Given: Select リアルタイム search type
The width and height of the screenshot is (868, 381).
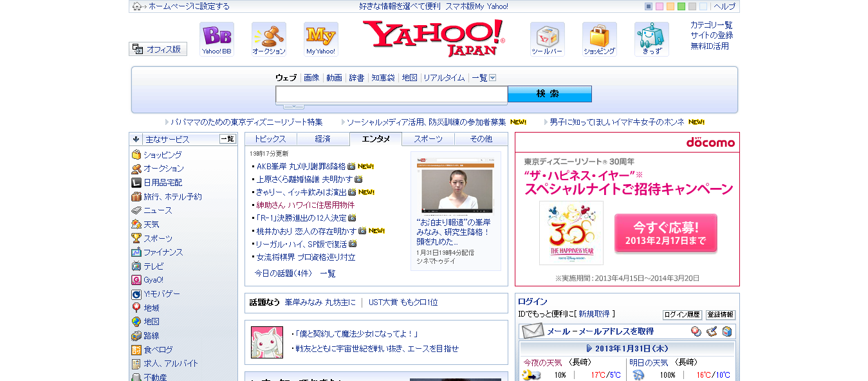Looking at the screenshot, I should tap(444, 78).
